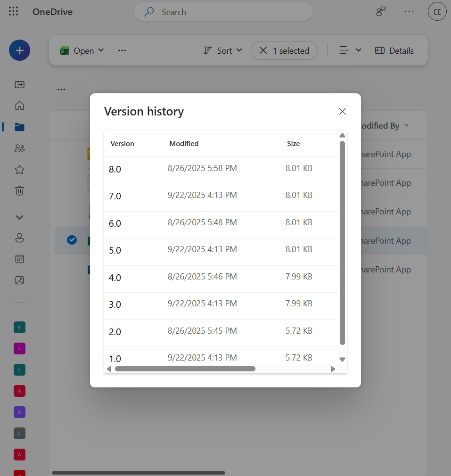View files Shared with you
This screenshot has width=451, height=476.
point(19,148)
